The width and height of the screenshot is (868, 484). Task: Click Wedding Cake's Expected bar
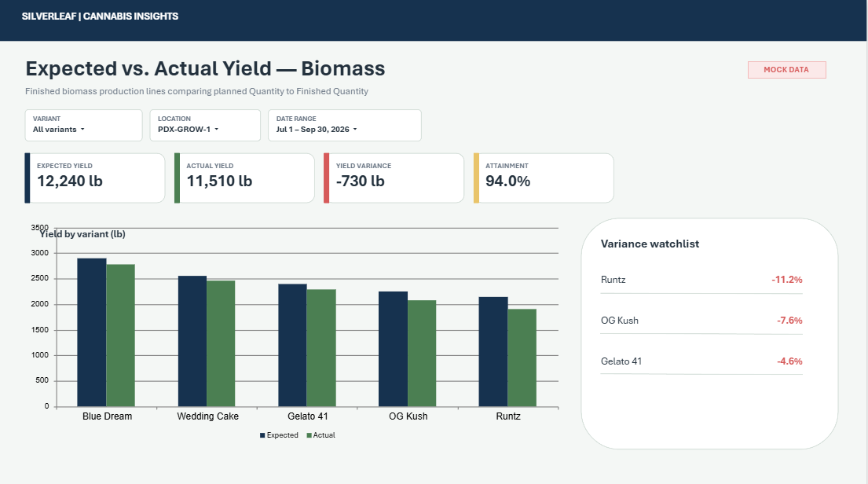point(192,341)
